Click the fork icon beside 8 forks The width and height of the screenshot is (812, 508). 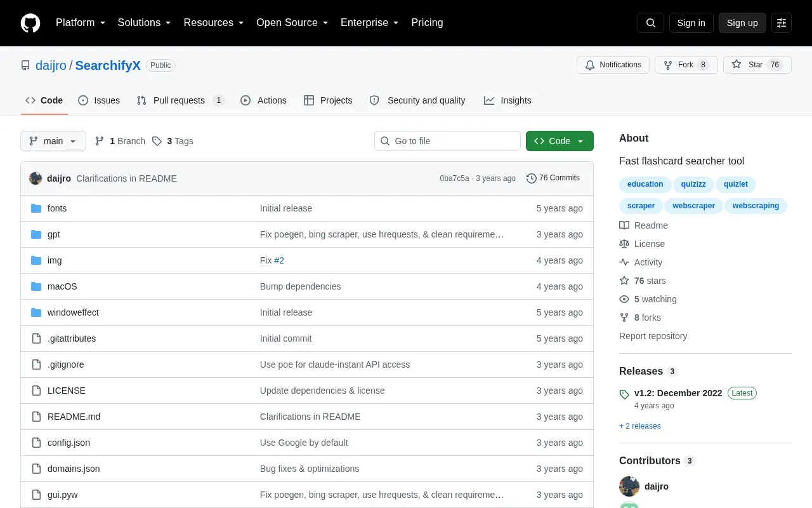(624, 317)
